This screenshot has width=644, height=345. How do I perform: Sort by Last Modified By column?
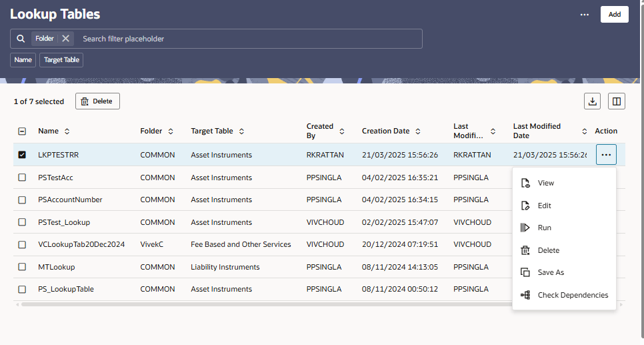[x=493, y=131]
